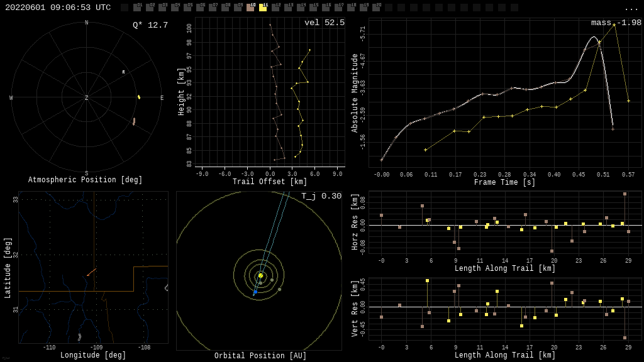This screenshot has width=644, height=362.
Task: Click the Z zenith marker at polar center
Action: [87, 98]
